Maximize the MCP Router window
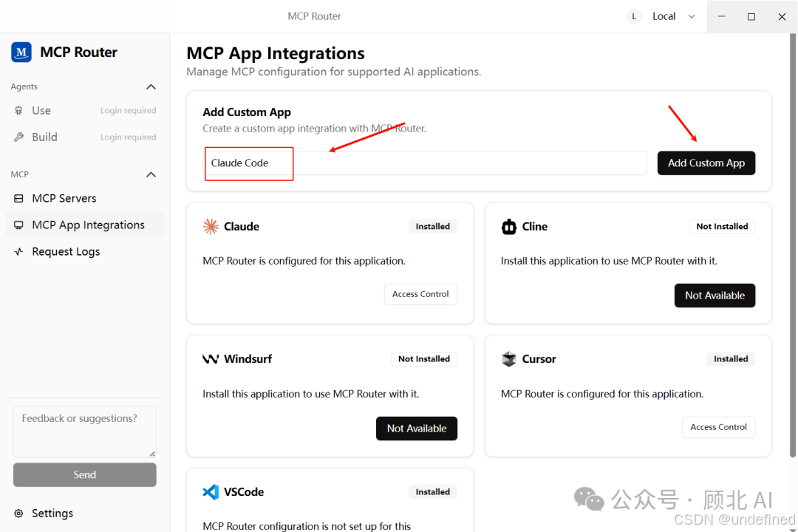The width and height of the screenshot is (798, 532). pos(751,16)
